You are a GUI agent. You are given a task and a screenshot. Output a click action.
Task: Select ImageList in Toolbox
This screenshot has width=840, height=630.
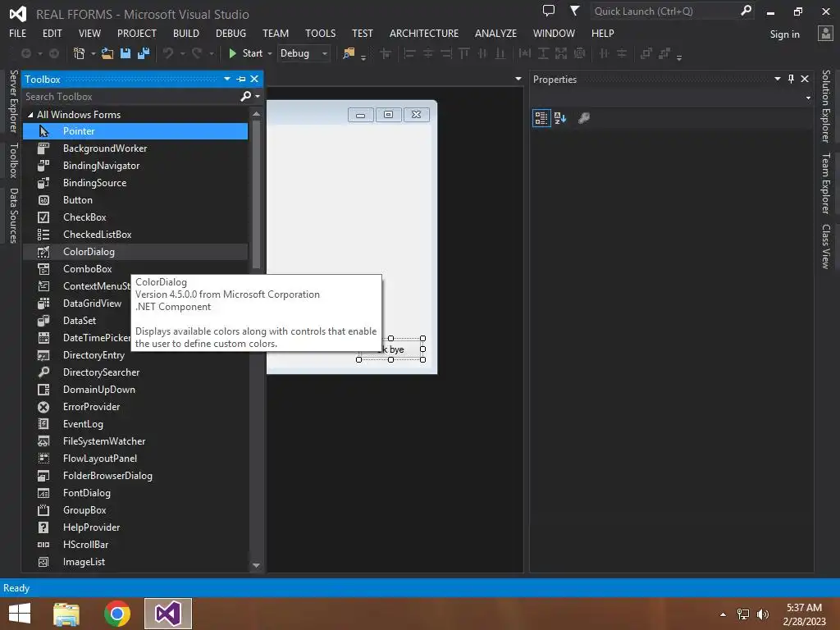[x=135, y=562]
